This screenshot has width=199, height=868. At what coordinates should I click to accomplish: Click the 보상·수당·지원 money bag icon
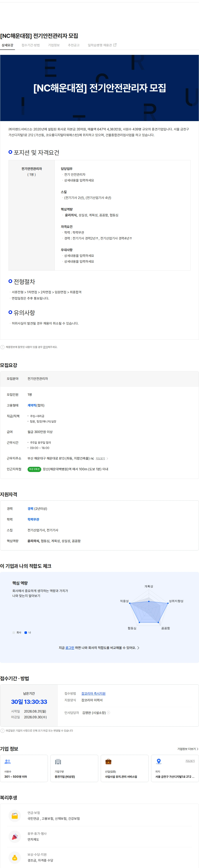pyautogui.click(x=15, y=858)
